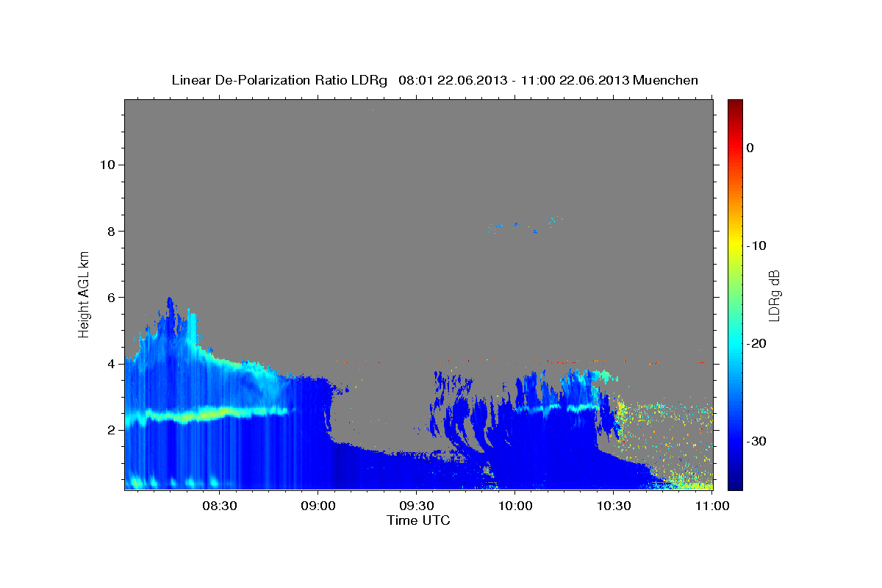Click the 'LDRg dB' colorbar label

pos(773,294)
